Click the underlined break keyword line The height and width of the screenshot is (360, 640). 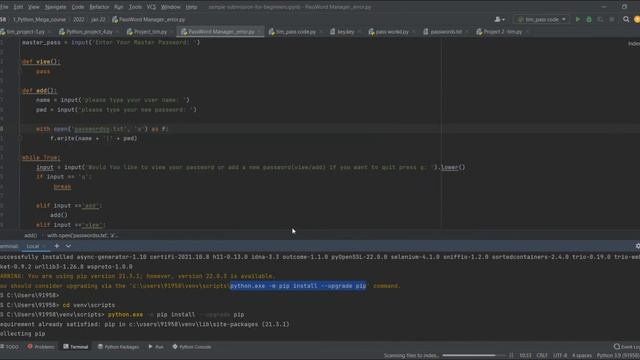[x=62, y=186]
